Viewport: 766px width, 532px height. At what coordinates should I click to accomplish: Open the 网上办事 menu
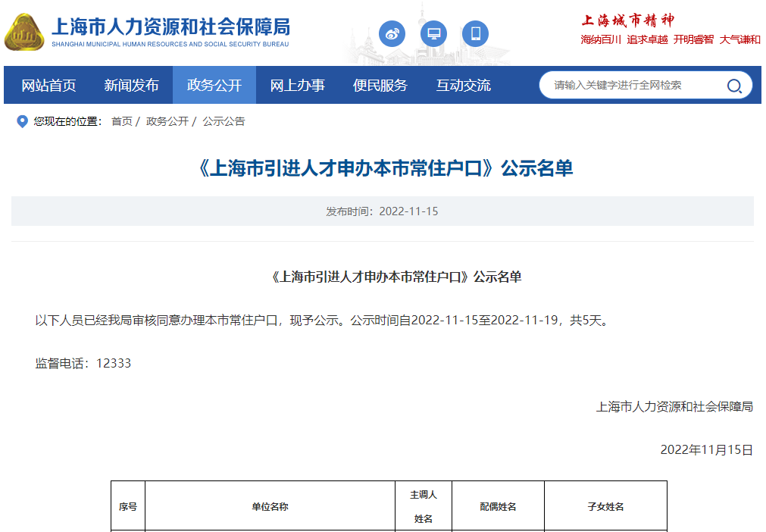click(298, 85)
